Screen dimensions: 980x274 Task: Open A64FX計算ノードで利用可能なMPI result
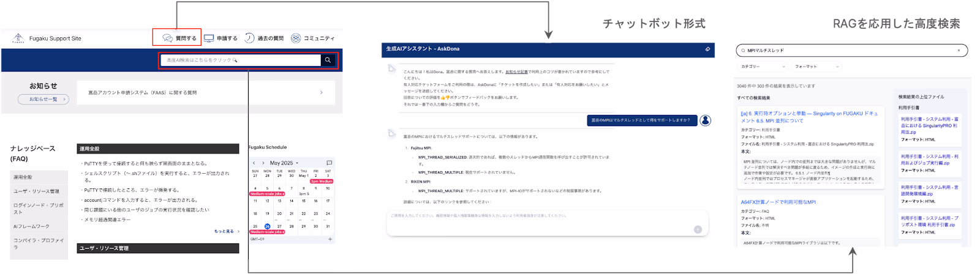pos(778,202)
